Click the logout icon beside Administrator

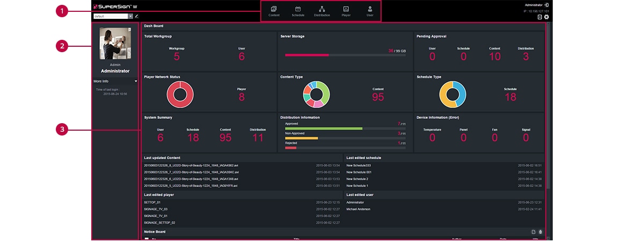coord(546,5)
